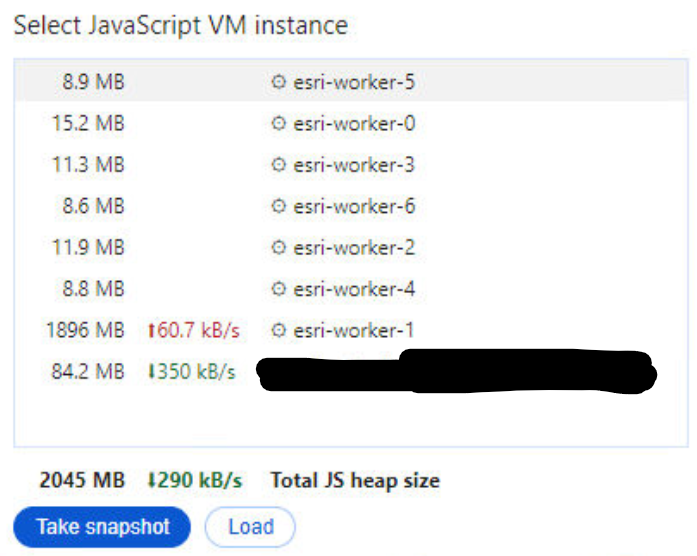Viewport: 697px width, 556px height.
Task: Select the 11.9 MB heap size entry
Action: (88, 248)
